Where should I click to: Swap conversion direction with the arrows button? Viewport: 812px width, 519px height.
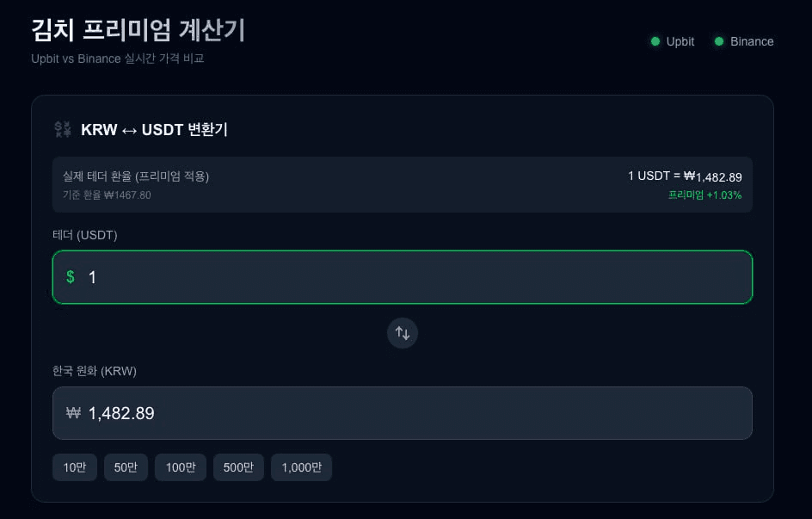403,332
